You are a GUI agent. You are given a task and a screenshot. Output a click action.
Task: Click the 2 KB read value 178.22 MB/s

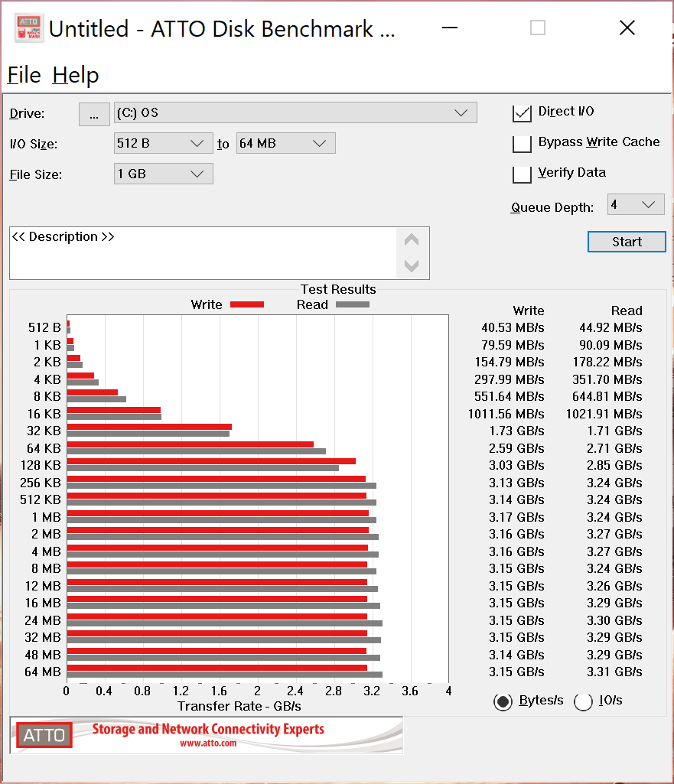point(607,362)
